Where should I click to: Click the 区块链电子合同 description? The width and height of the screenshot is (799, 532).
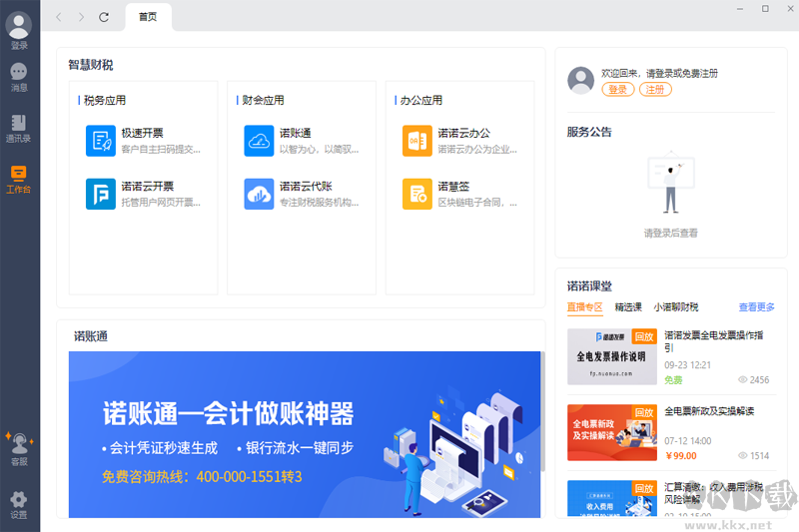coord(477,203)
